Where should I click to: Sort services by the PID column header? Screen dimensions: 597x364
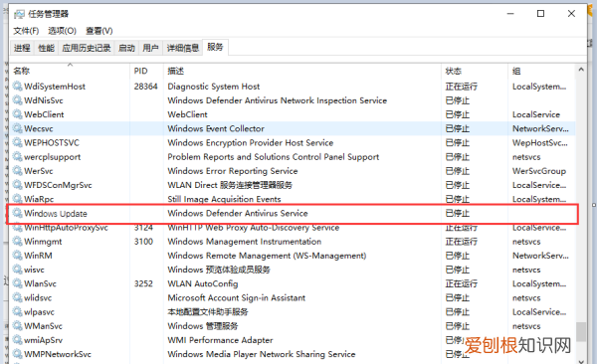(146, 71)
